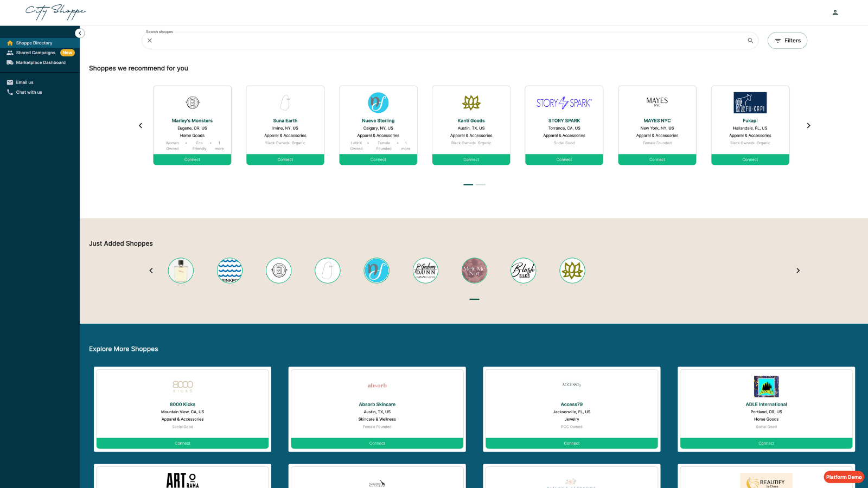This screenshot has width=868, height=488.
Task: Click the Nueve Sterling logo in recommended shoppes
Action: [378, 102]
